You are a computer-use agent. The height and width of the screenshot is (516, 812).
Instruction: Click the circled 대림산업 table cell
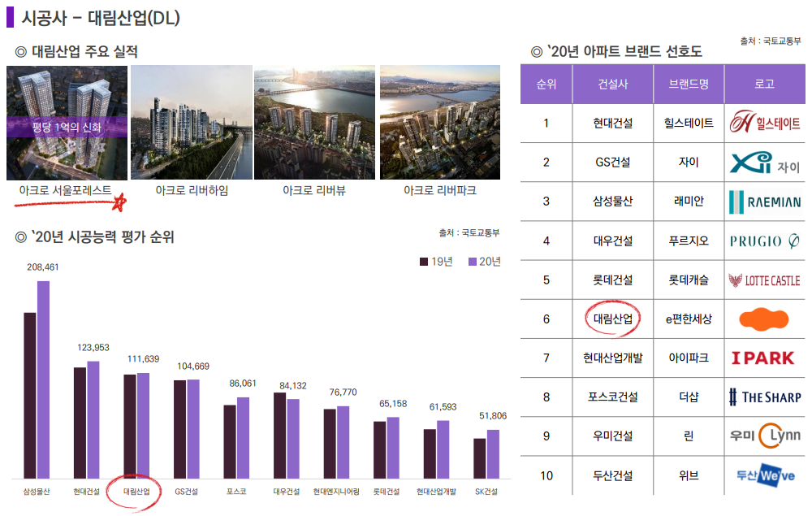coord(612,319)
